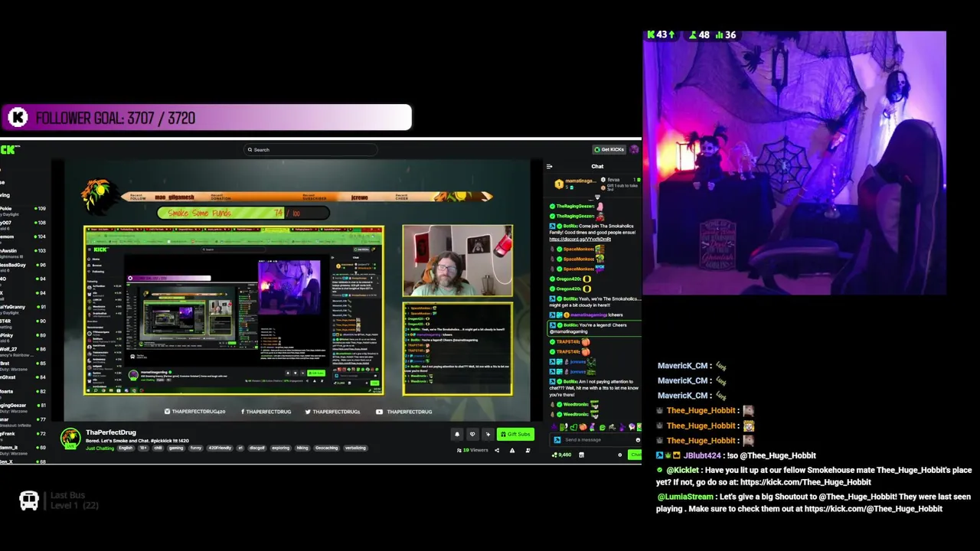
Task: Toggle the notification bell for ThaPerfectDrug
Action: click(x=457, y=434)
